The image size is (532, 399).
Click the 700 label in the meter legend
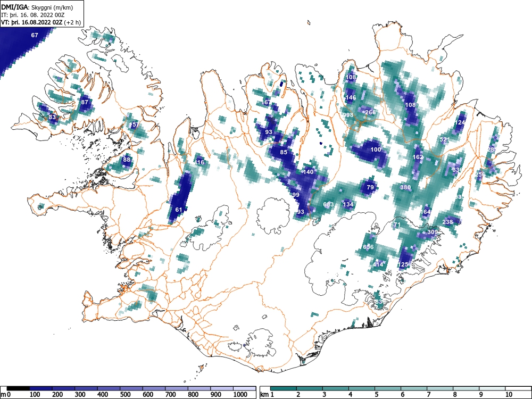click(171, 395)
